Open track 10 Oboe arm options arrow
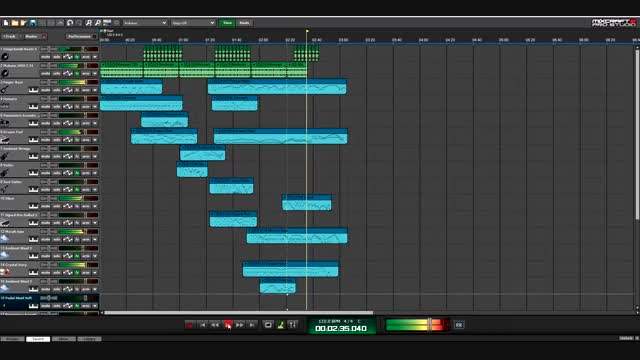The image size is (640, 360). [x=95, y=206]
